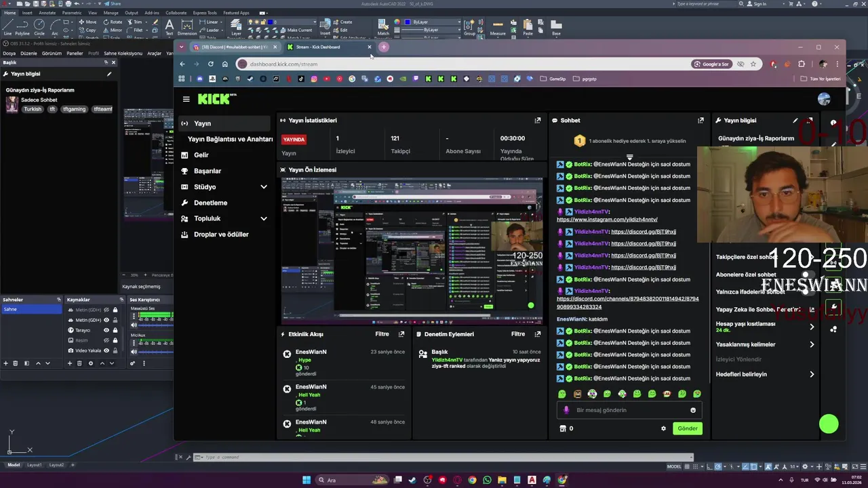Pop out the Sohbet chat panel

coord(701,120)
